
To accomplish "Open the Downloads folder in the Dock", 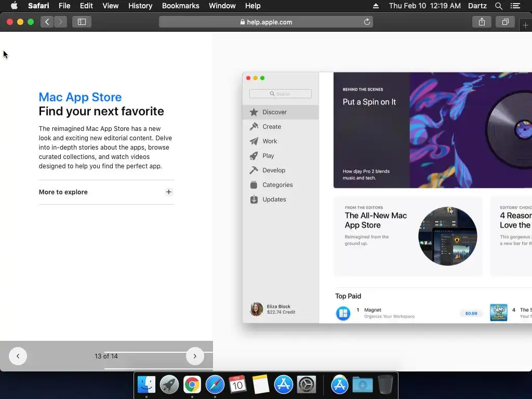I will (x=362, y=385).
